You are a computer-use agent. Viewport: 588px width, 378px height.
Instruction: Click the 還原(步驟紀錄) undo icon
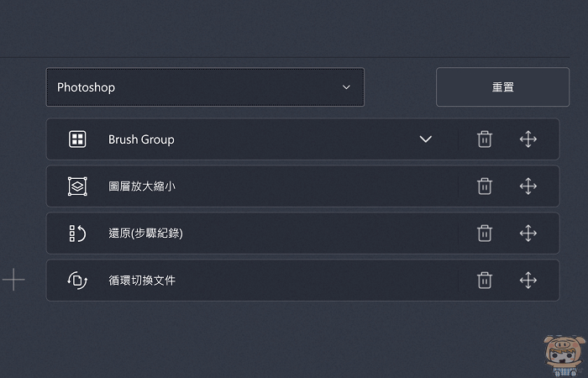[x=77, y=234]
